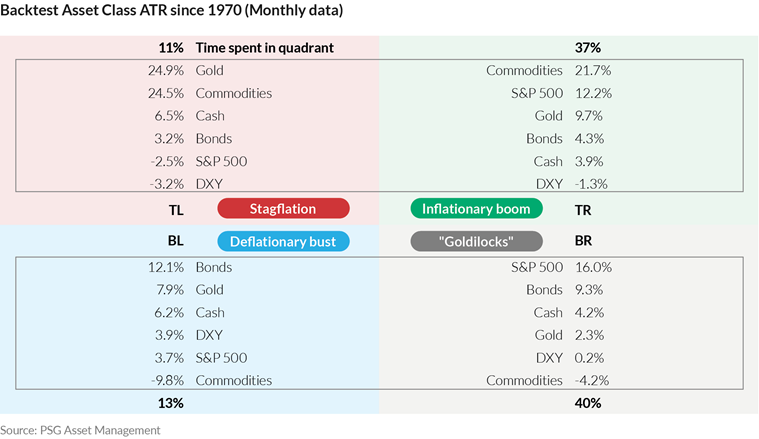The width and height of the screenshot is (759, 439).
Task: Click the PSG Asset Management source note
Action: (80, 430)
